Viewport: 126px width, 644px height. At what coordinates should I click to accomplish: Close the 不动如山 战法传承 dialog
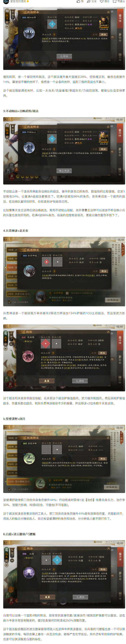(x=108, y=127)
